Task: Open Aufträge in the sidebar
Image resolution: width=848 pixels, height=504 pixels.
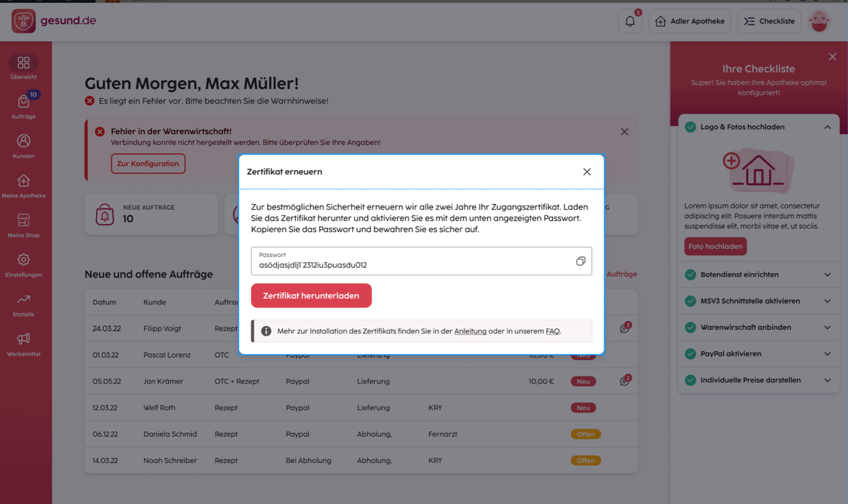Action: pyautogui.click(x=23, y=106)
